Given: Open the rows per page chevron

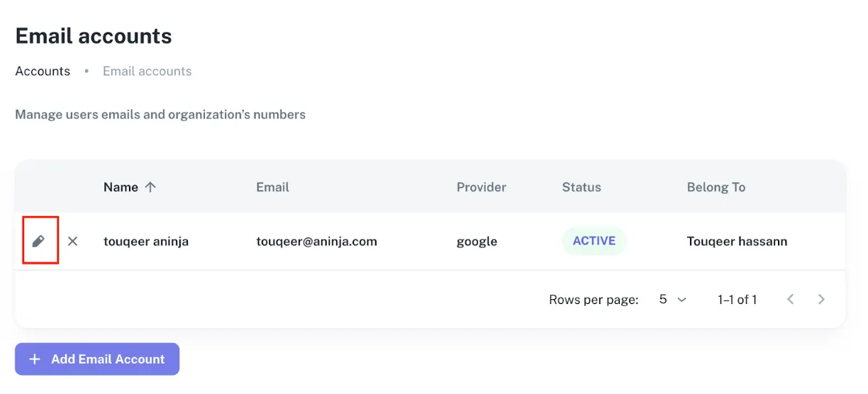Looking at the screenshot, I should (682, 300).
